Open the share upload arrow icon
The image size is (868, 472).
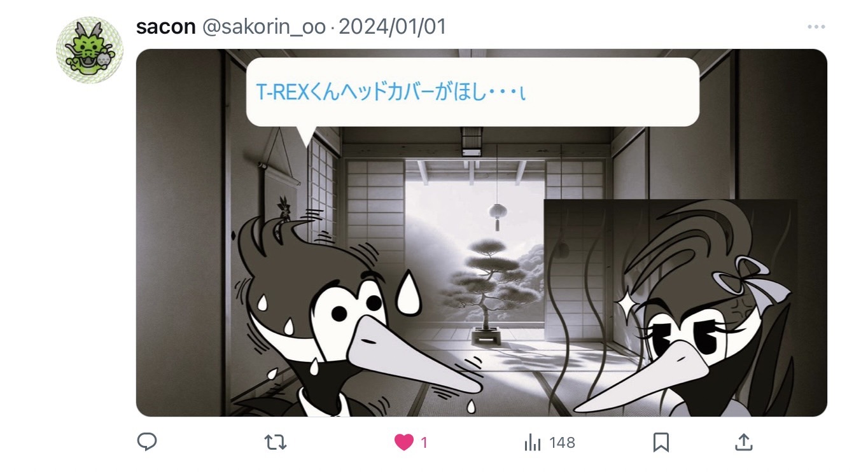click(x=745, y=442)
